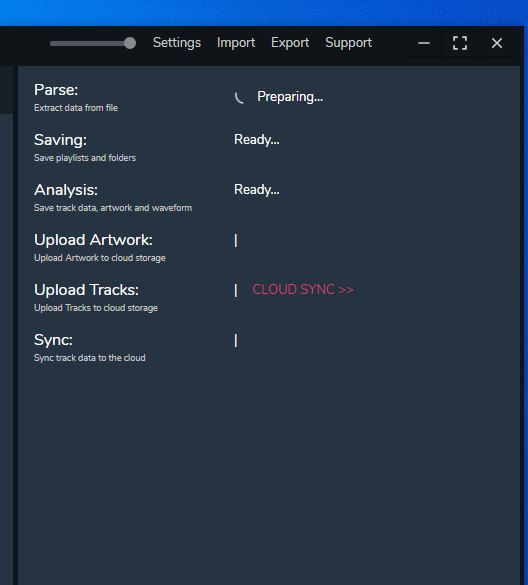Click the Saving: step heading
The image size is (528, 585).
click(60, 140)
